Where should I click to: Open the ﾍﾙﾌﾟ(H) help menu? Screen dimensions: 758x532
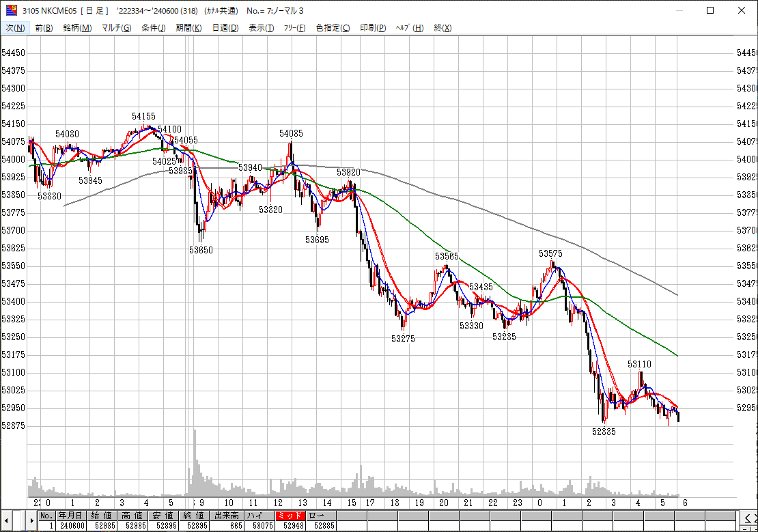[410, 28]
